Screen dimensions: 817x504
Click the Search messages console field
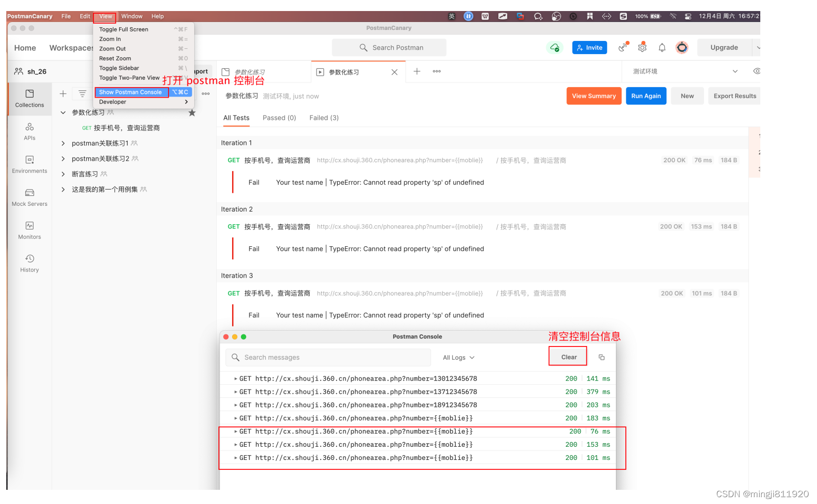click(x=328, y=358)
